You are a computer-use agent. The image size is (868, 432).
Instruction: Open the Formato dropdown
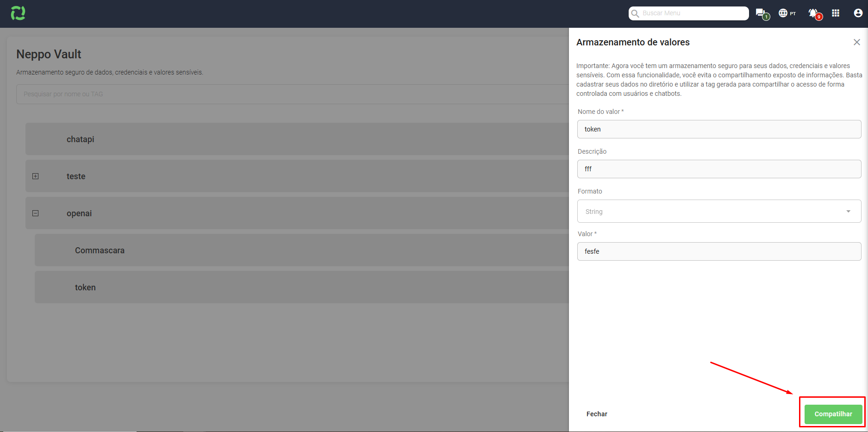pos(719,211)
